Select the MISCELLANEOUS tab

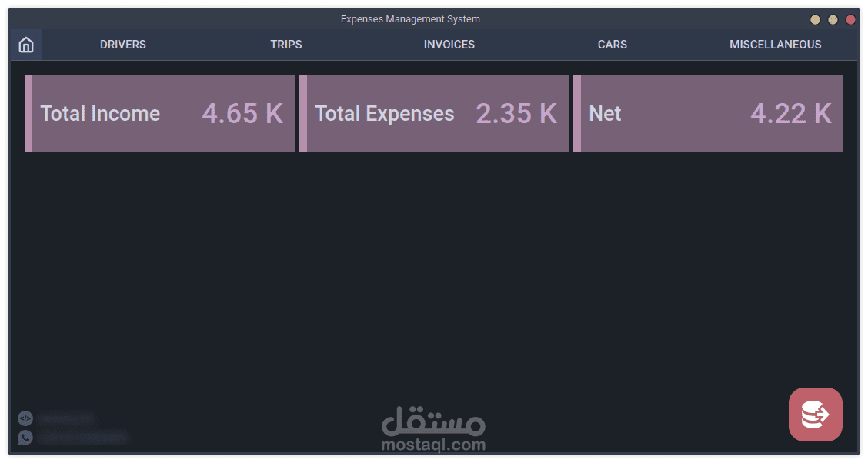point(776,44)
